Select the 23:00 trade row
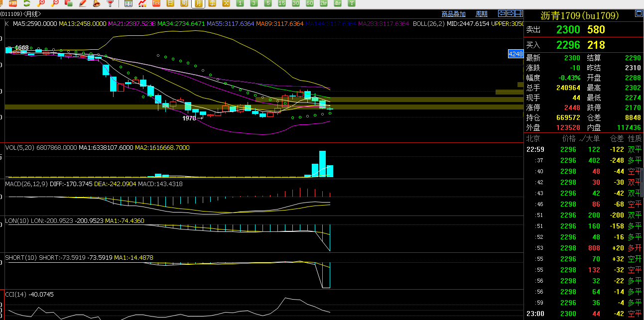 click(x=584, y=314)
